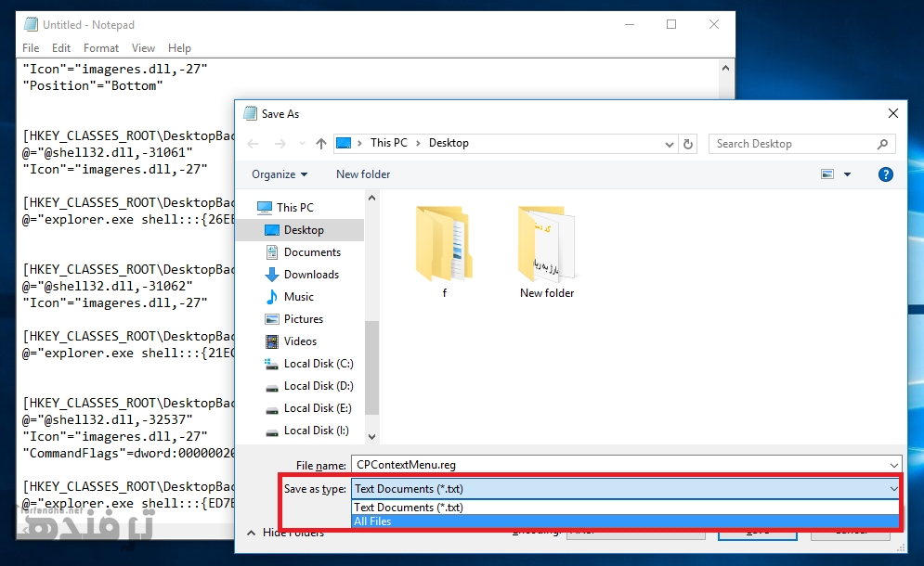Open Pictures in navigation pane

(x=304, y=319)
